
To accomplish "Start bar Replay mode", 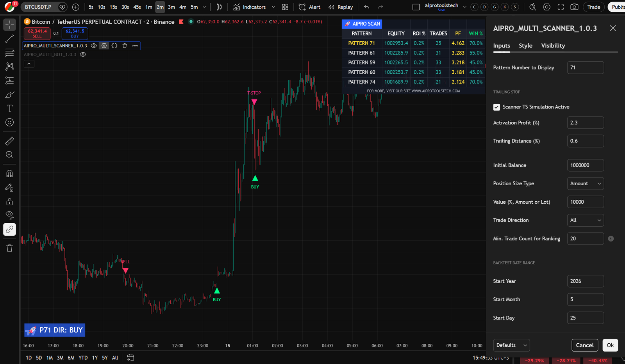I will tap(341, 7).
